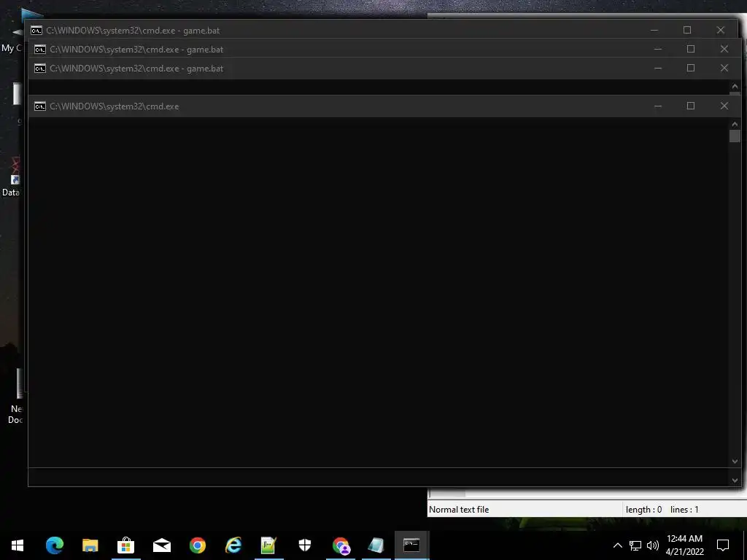Click scroll-up arrow of front-most game.bat window

click(735, 86)
